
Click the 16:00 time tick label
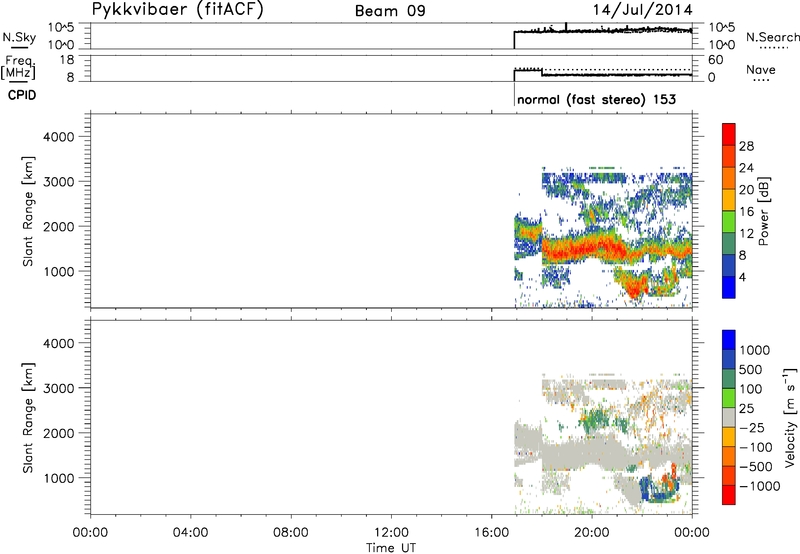[491, 533]
